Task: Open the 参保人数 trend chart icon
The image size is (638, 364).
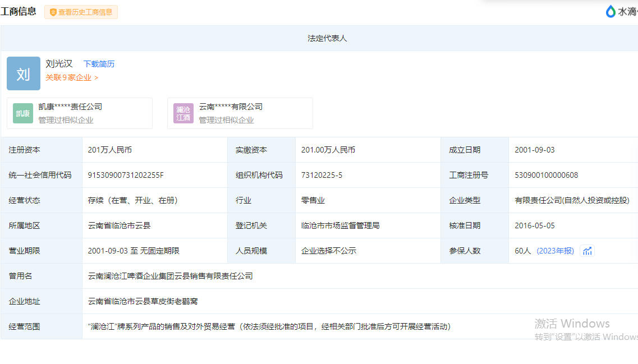Action: coord(587,251)
